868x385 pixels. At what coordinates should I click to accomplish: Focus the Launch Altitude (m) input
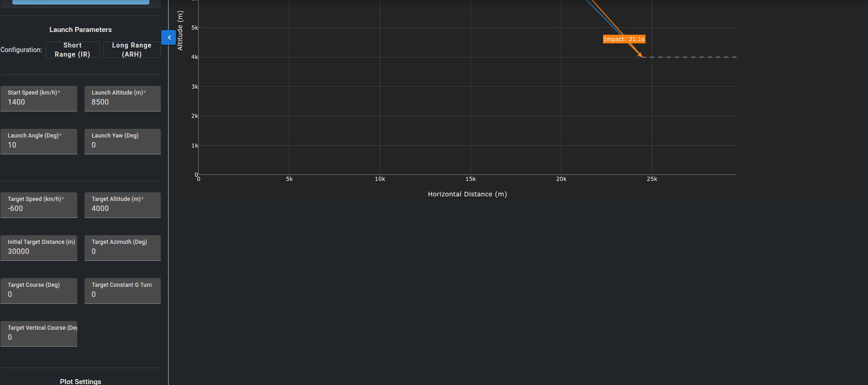pyautogui.click(x=122, y=102)
